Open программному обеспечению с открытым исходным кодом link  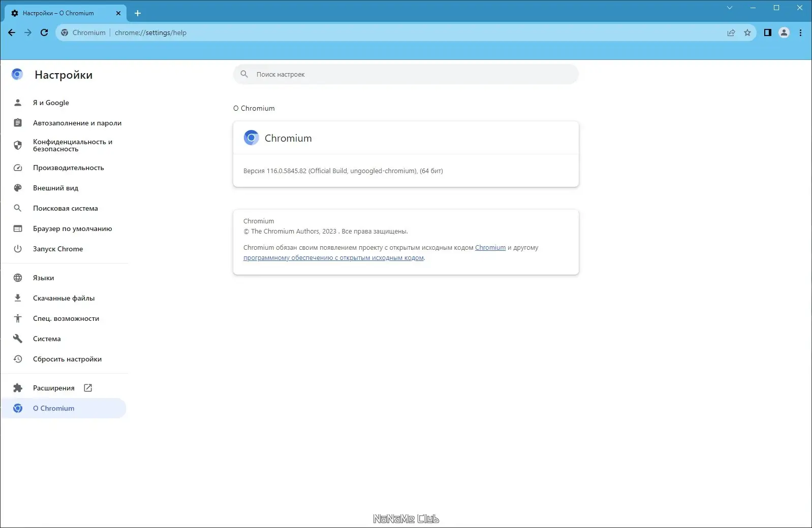tap(333, 258)
